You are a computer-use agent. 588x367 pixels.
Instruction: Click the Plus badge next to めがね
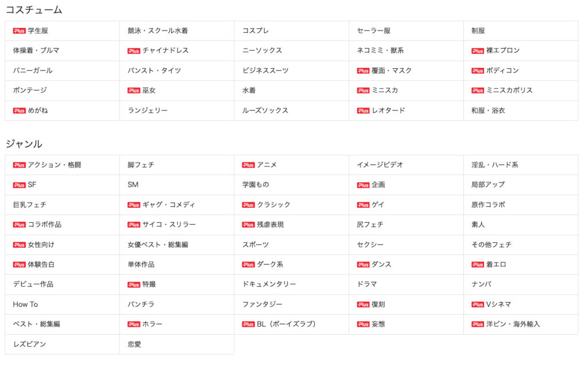tap(19, 111)
